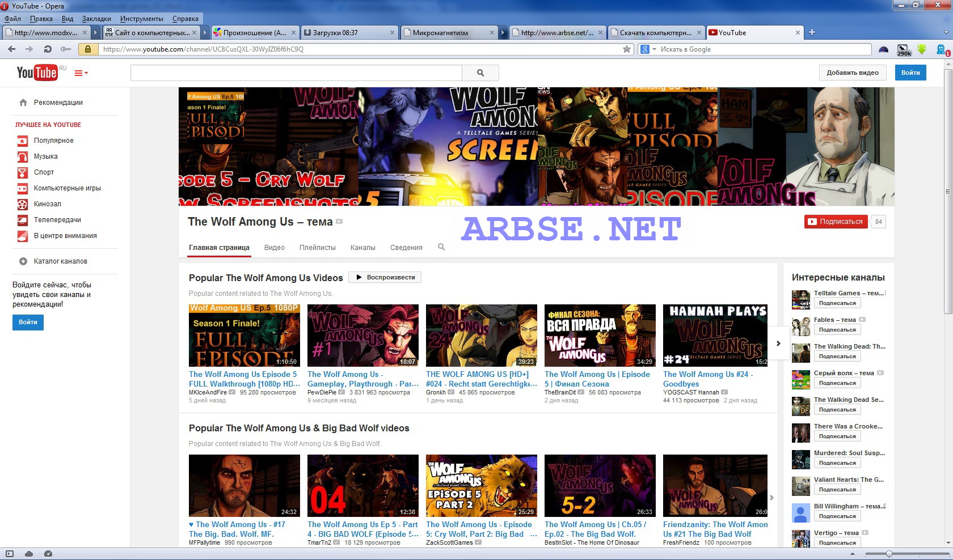The image size is (953, 560).
Task: Click the padlock security badge in address bar
Action: click(x=87, y=49)
